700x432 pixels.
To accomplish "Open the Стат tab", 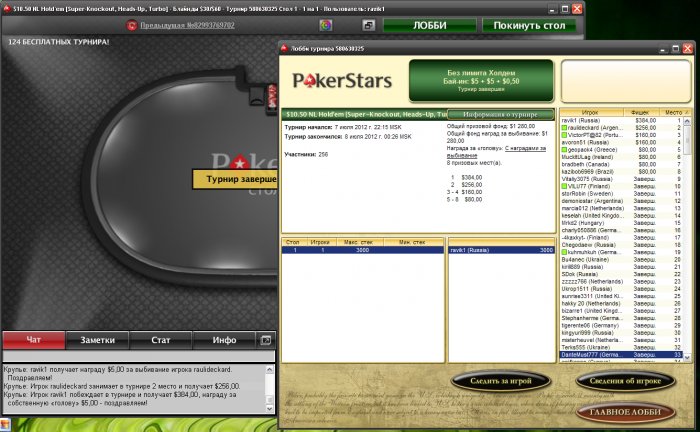I will click(x=161, y=340).
